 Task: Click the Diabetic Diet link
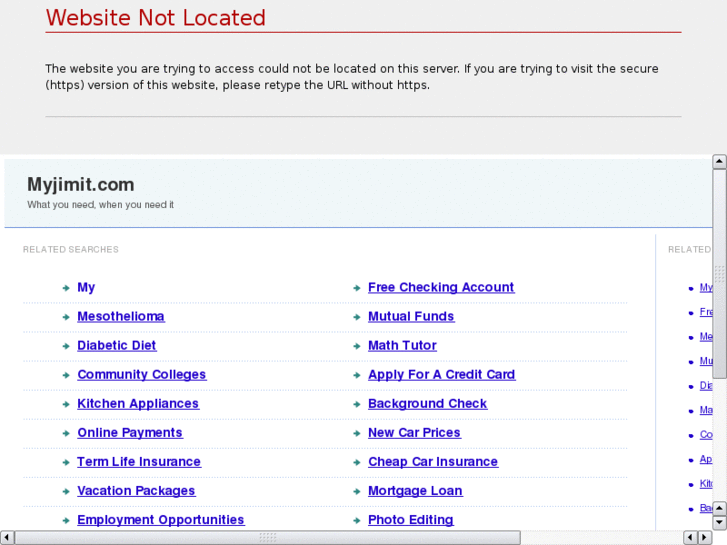(x=116, y=346)
